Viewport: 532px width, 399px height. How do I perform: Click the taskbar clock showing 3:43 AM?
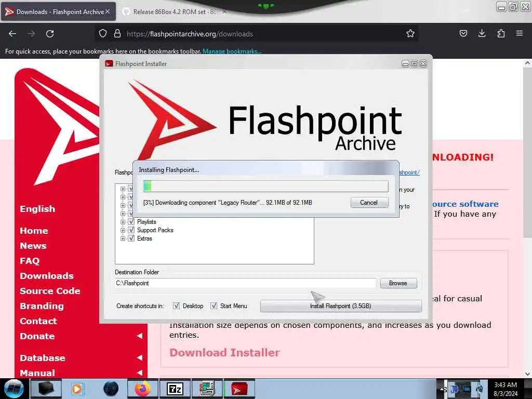point(506,389)
